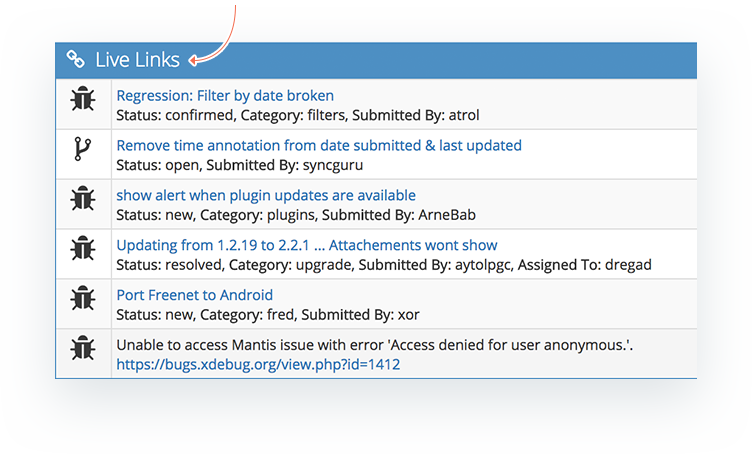The width and height of the screenshot is (752, 454).
Task: Click status text 'Submitted By: xor'
Action: pos(360,314)
